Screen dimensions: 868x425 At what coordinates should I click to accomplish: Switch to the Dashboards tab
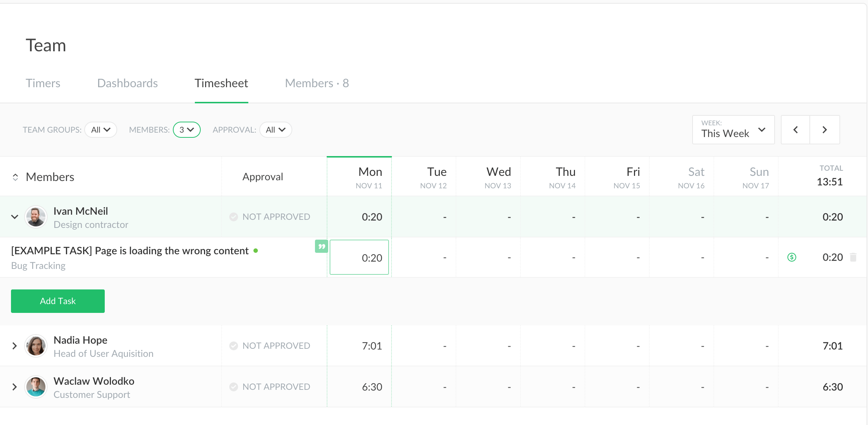coord(127,84)
